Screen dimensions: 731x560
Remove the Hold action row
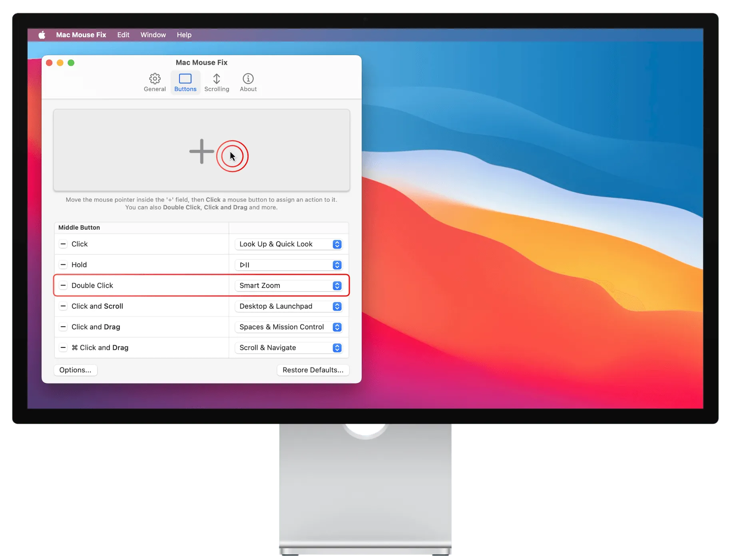click(63, 265)
